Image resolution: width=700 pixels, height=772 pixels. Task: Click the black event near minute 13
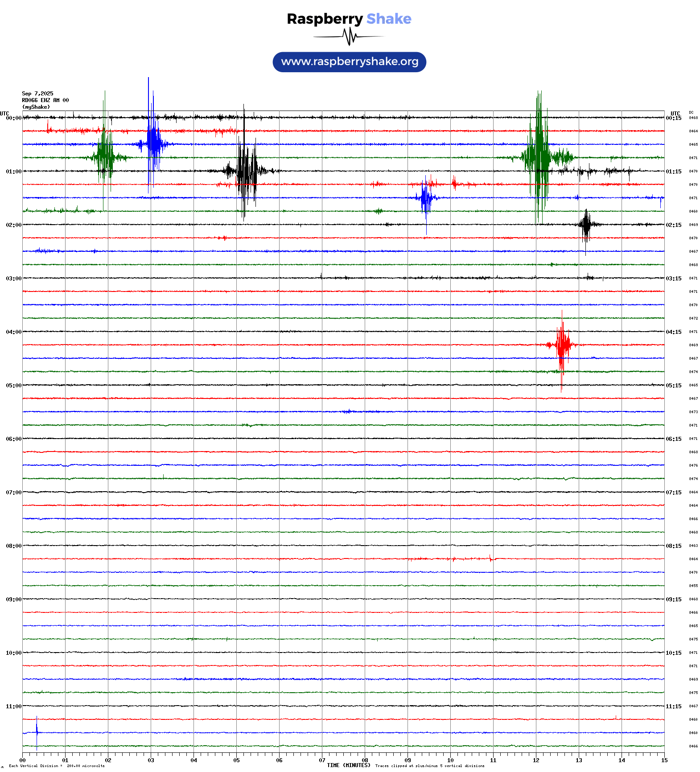pos(586,225)
